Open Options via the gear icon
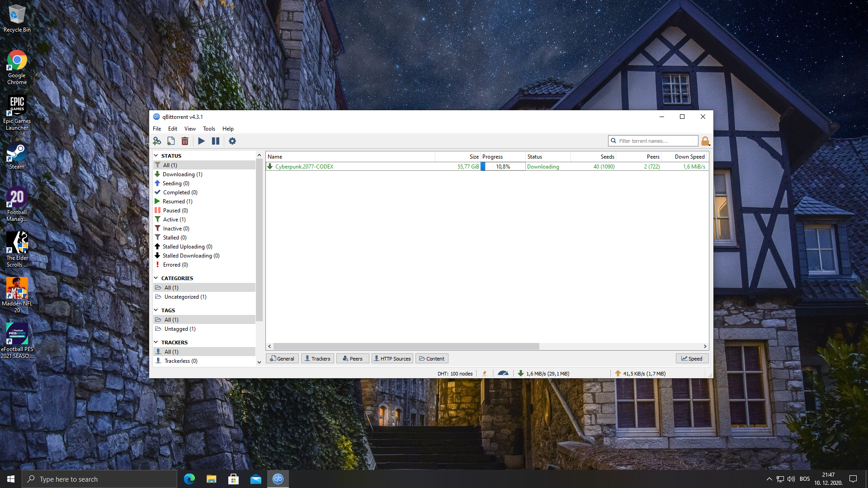 click(x=232, y=141)
